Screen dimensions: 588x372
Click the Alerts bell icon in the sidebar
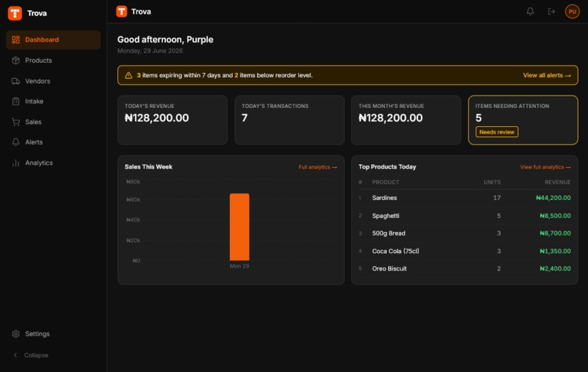pos(16,142)
